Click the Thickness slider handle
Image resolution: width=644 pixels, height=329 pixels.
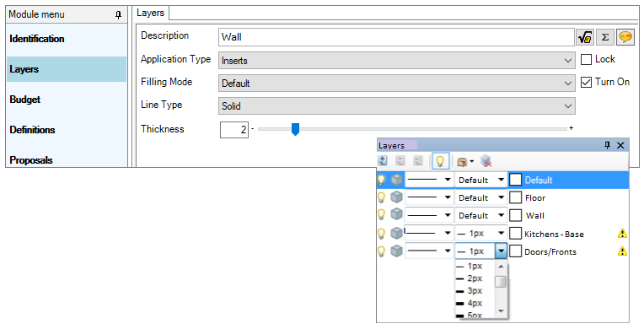(x=295, y=129)
